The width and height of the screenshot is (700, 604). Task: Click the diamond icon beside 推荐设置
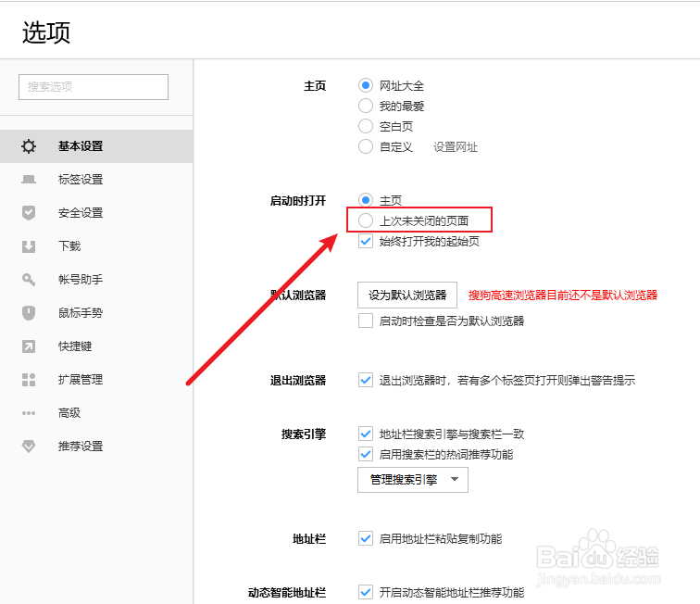click(x=29, y=447)
